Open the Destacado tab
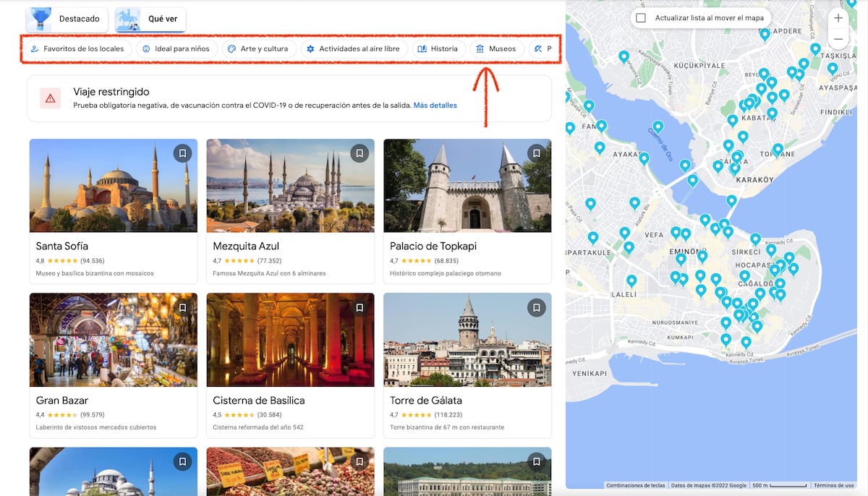Screen dimensions: 868x496 click(x=67, y=20)
